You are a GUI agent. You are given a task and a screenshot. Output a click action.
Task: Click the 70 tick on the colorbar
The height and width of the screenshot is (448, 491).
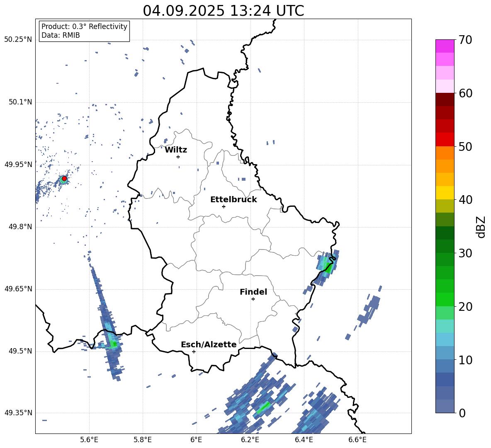(465, 40)
